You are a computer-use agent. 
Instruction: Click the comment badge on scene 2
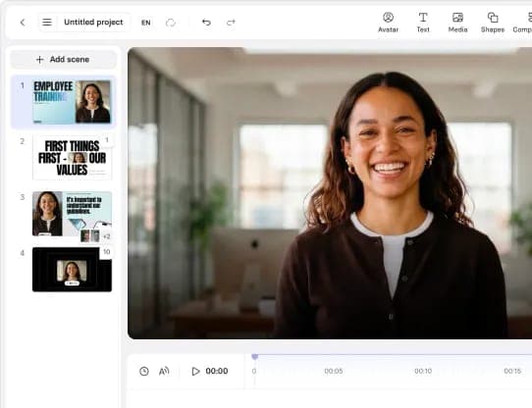click(x=107, y=139)
